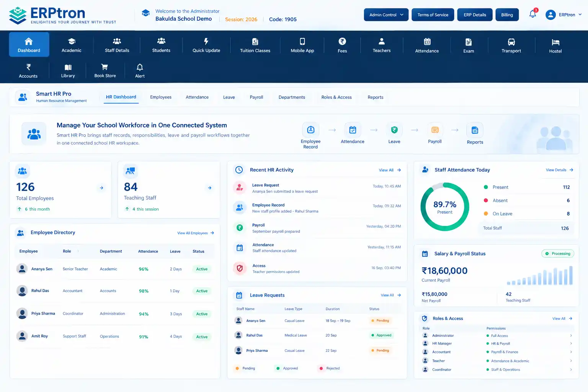The height and width of the screenshot is (392, 588).
Task: Open the HR Reports tab
Action: click(376, 97)
